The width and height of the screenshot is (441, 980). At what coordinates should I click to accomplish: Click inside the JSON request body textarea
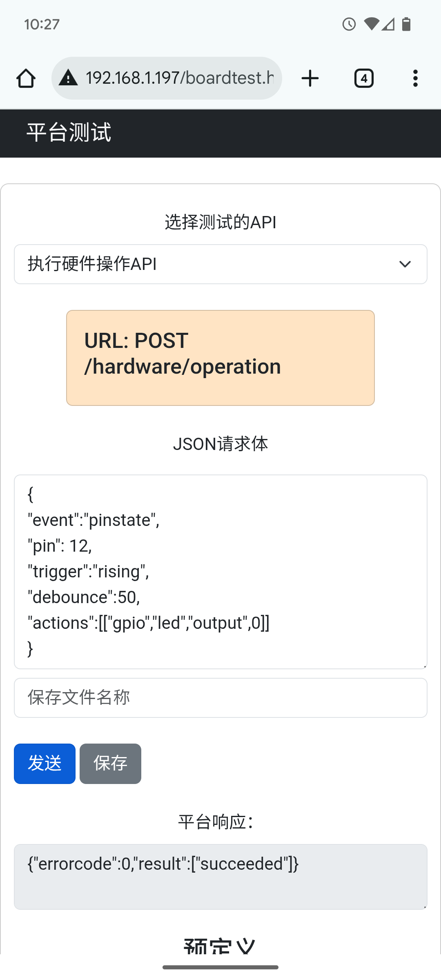coord(220,572)
